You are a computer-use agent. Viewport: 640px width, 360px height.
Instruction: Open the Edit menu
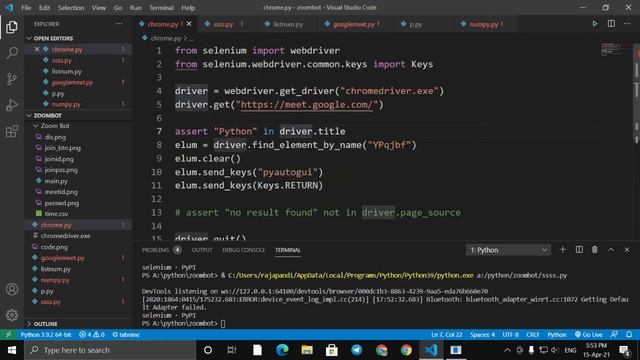(44, 8)
